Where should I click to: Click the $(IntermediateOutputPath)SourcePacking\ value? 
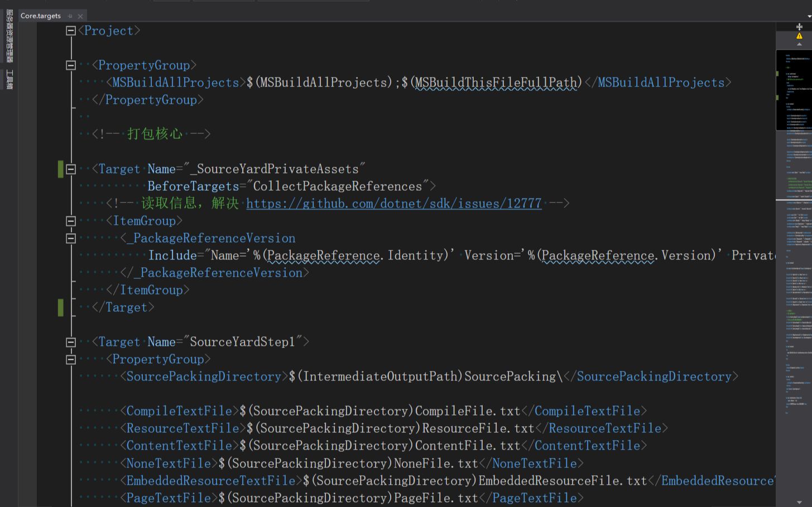click(x=426, y=376)
